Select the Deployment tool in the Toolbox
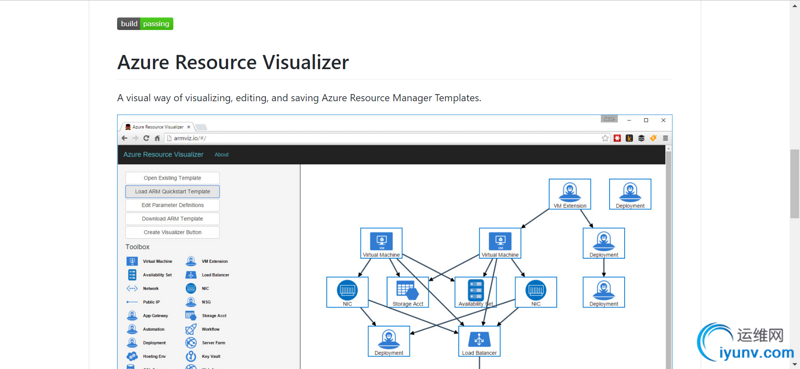The height and width of the screenshot is (369, 800). point(146,343)
